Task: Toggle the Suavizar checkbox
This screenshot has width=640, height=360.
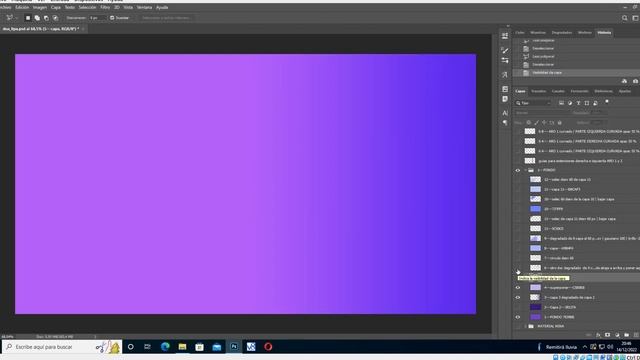Action: pyautogui.click(x=112, y=18)
